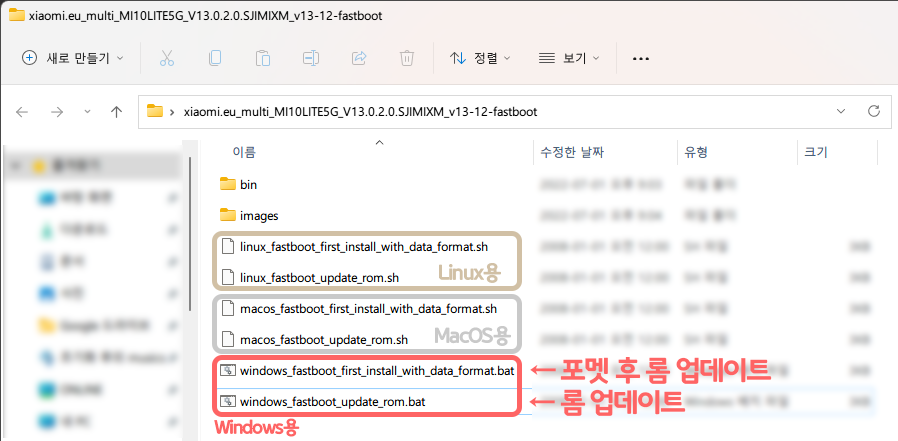The height and width of the screenshot is (441, 898).
Task: Open the See more ellipsis menu
Action: tap(640, 58)
